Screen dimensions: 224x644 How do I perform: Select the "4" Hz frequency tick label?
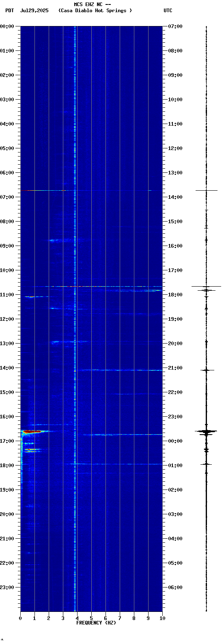77,618
